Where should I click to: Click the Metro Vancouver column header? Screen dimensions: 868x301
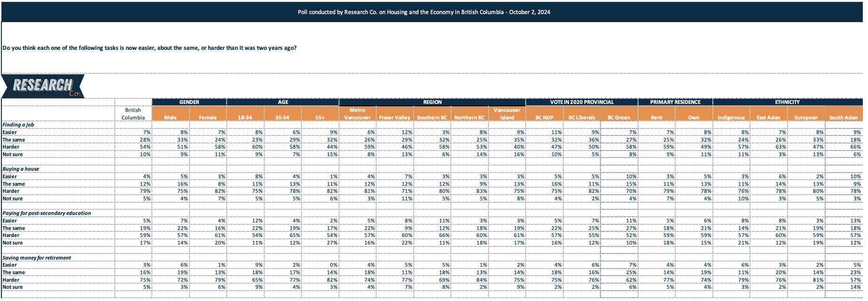click(x=357, y=114)
